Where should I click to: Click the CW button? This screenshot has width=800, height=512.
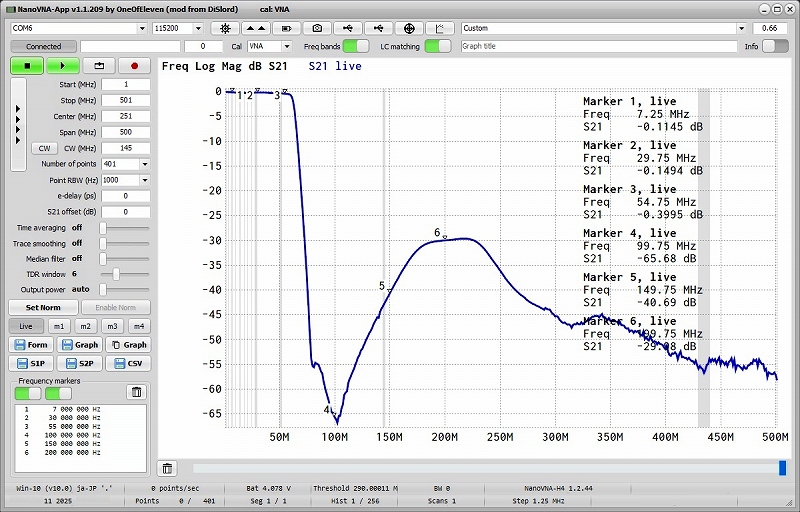[x=44, y=148]
